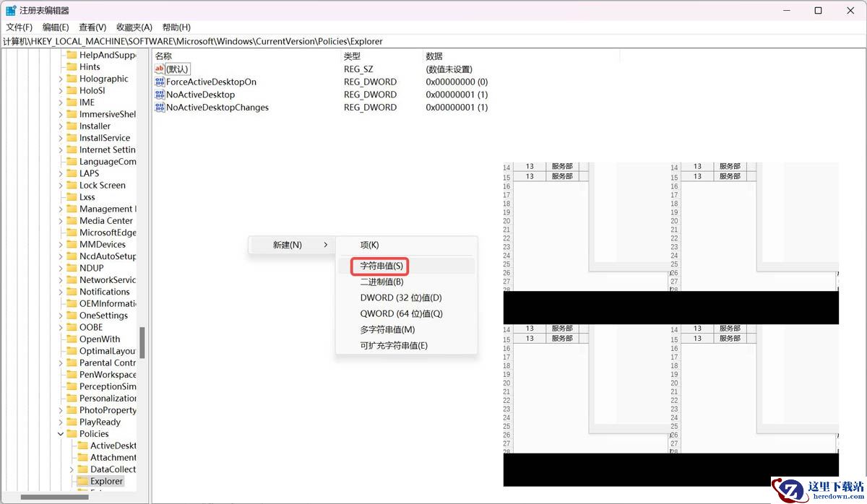This screenshot has height=504, width=867.
Task: Click the Holographic folder icon
Action: coord(72,79)
